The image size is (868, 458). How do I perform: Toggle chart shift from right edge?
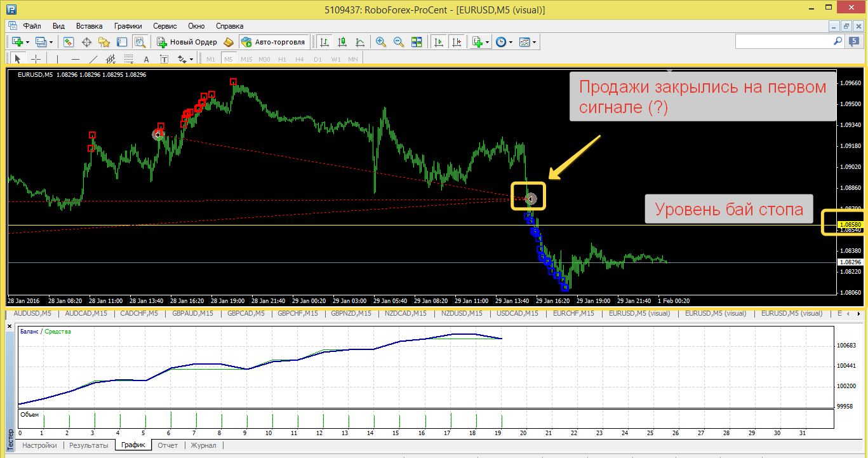click(457, 42)
